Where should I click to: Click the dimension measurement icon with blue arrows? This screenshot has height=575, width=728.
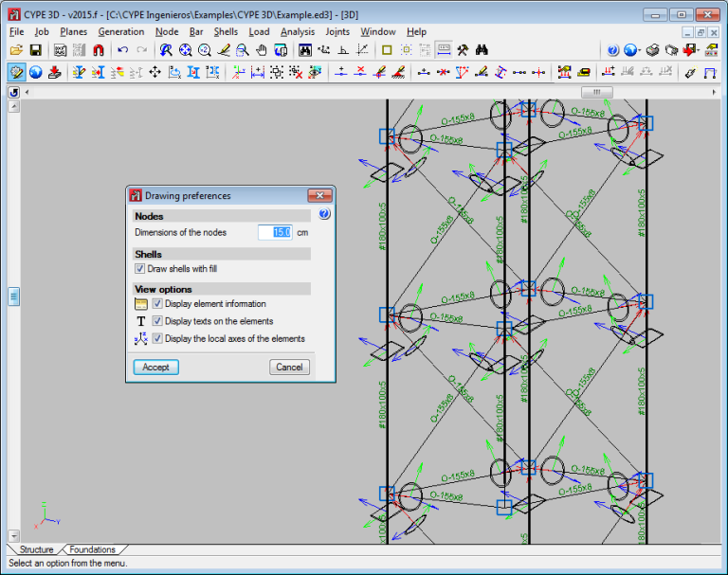coord(258,72)
